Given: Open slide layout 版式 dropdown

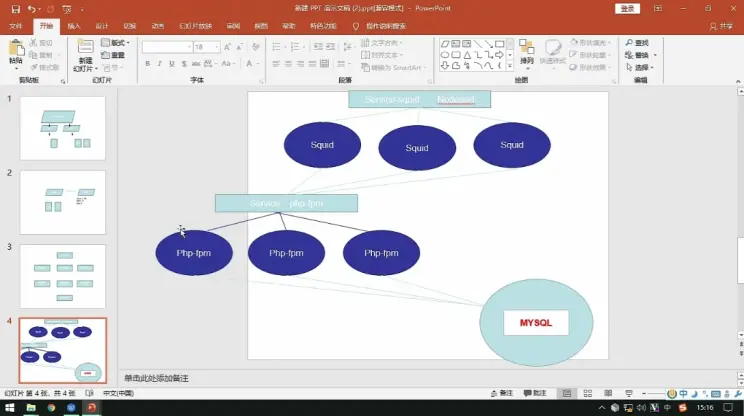Looking at the screenshot, I should [115, 43].
